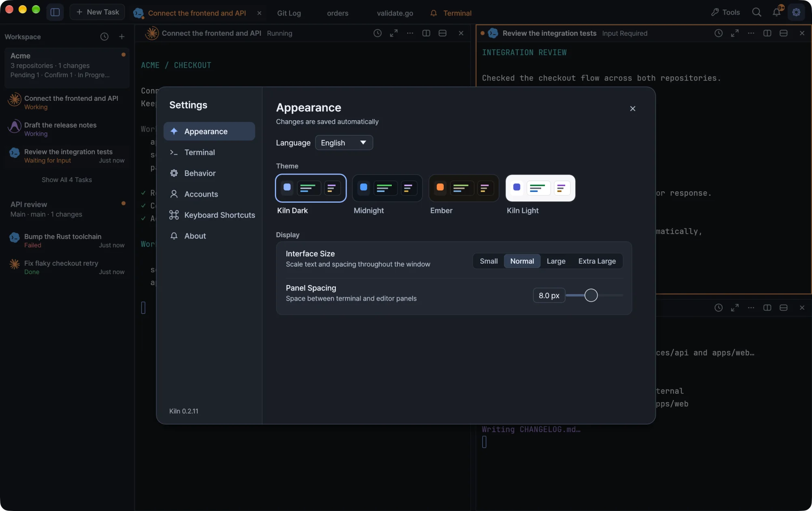The image size is (812, 511).
Task: Open the search magnifier icon
Action: (x=756, y=12)
